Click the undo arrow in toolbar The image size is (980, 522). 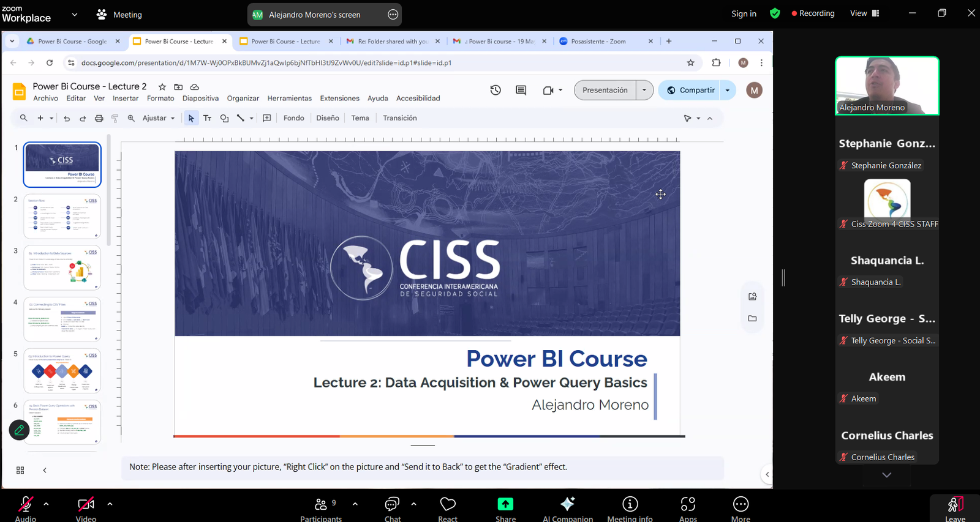coord(67,118)
